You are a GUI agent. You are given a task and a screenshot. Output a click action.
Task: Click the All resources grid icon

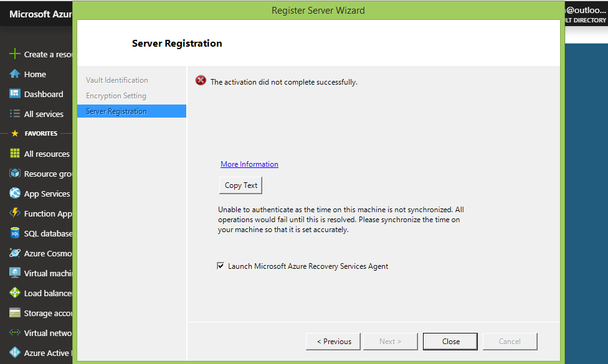click(x=15, y=153)
